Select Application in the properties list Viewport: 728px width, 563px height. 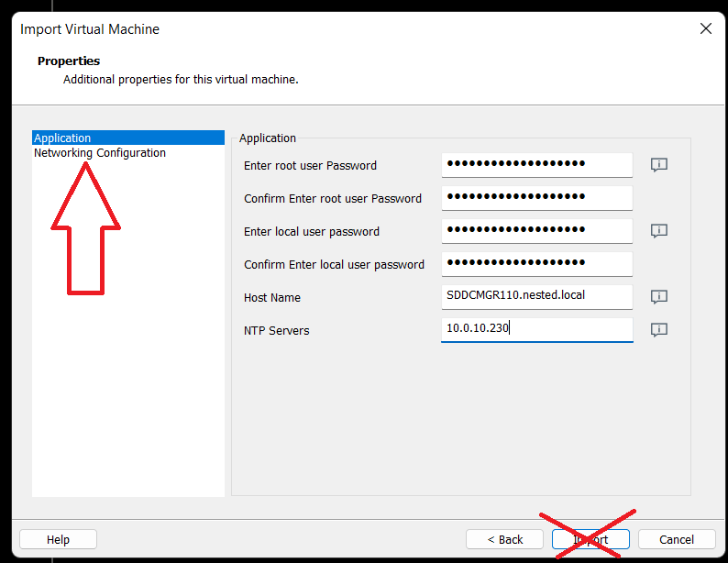[x=62, y=138]
